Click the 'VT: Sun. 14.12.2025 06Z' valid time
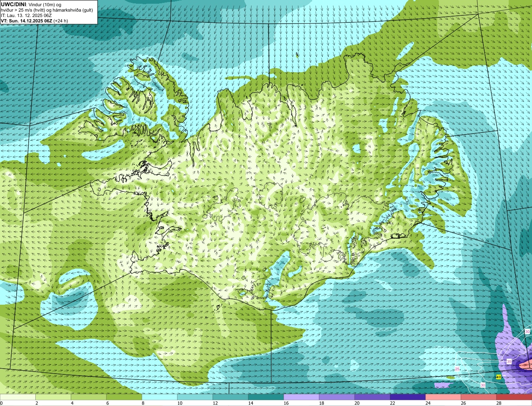Viewport: 532px width, 406px height. click(x=27, y=21)
